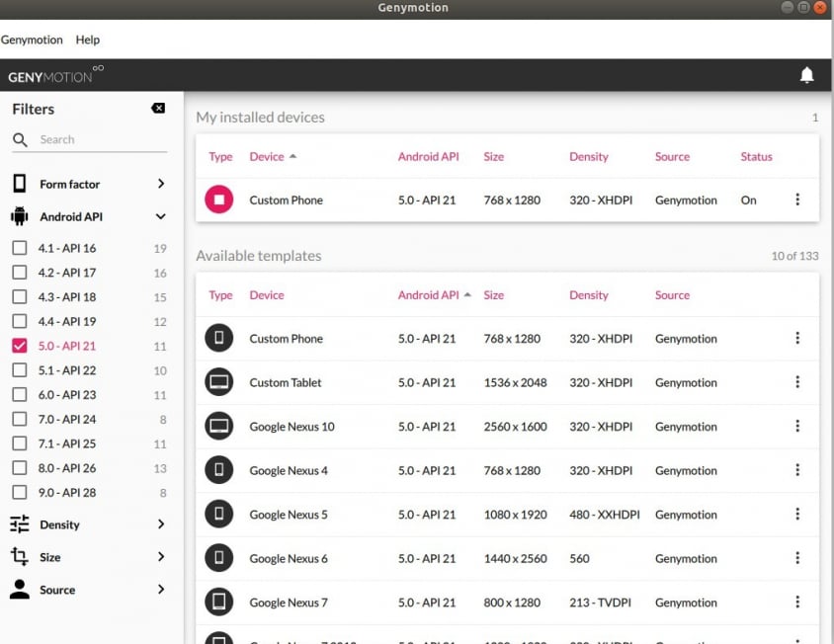Open options menu for Google Nexus 5
The height and width of the screenshot is (644, 834).
point(796,514)
